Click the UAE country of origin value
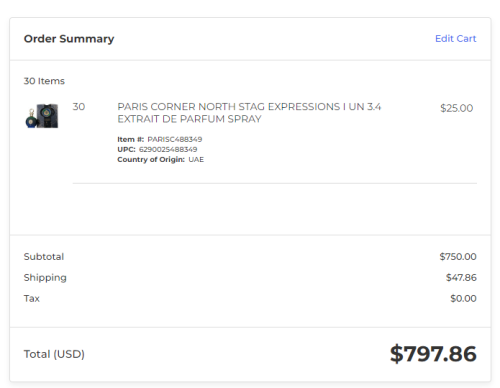The width and height of the screenshot is (500, 388). click(x=196, y=159)
